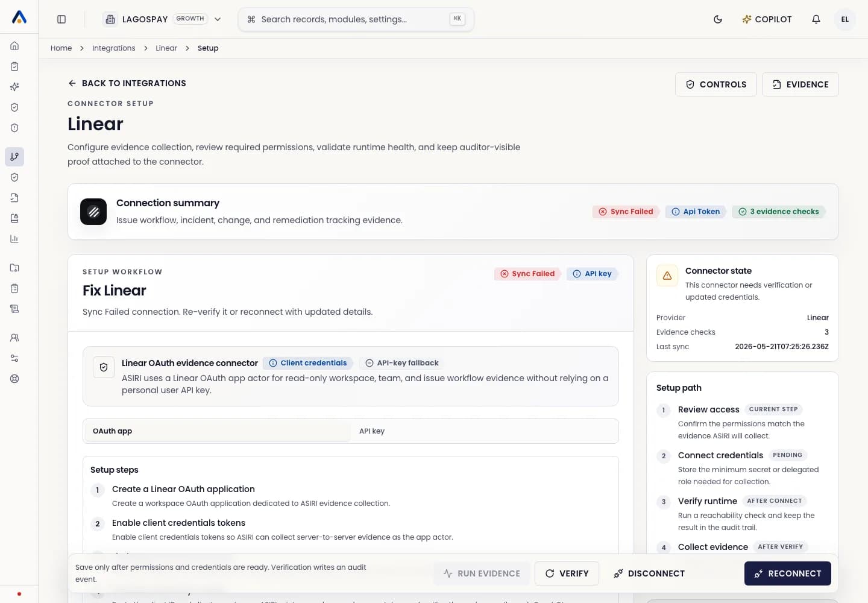Click the Connector state warning icon
The width and height of the screenshot is (868, 603).
(667, 276)
